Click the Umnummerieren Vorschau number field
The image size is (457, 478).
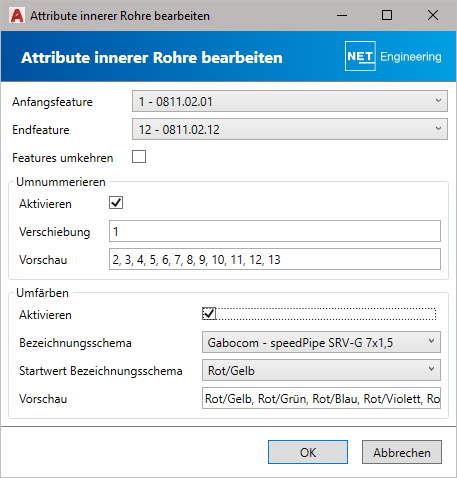pos(275,259)
